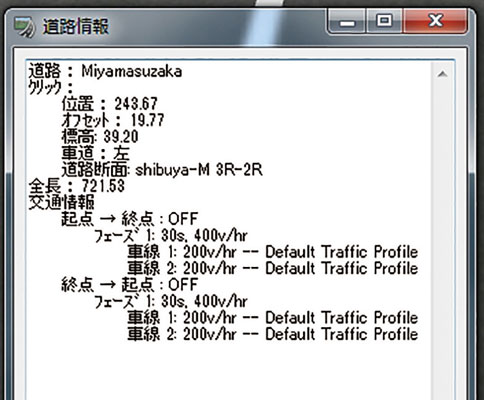Click the 終点 → 起点 : OFF line
This screenshot has width=484, height=400.
130,285
